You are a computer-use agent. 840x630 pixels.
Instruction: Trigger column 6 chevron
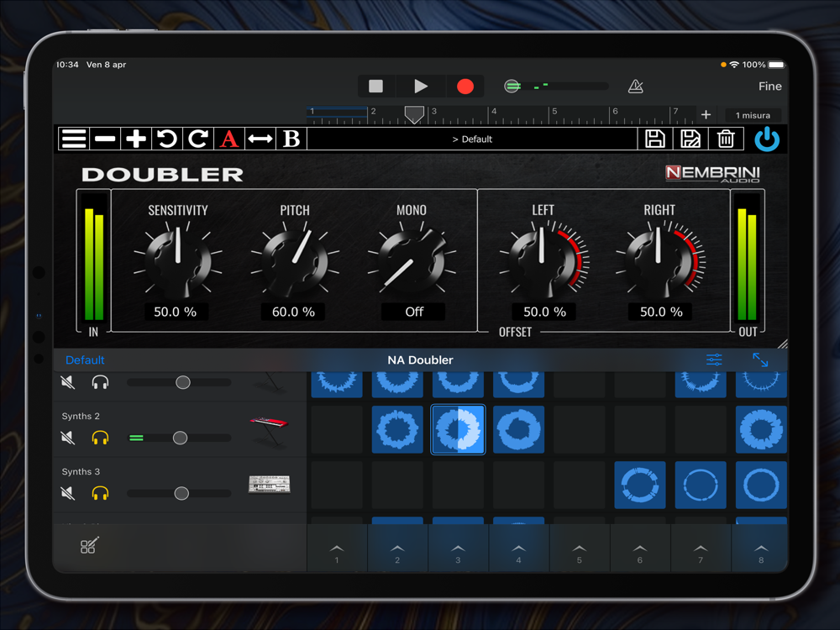click(x=639, y=549)
